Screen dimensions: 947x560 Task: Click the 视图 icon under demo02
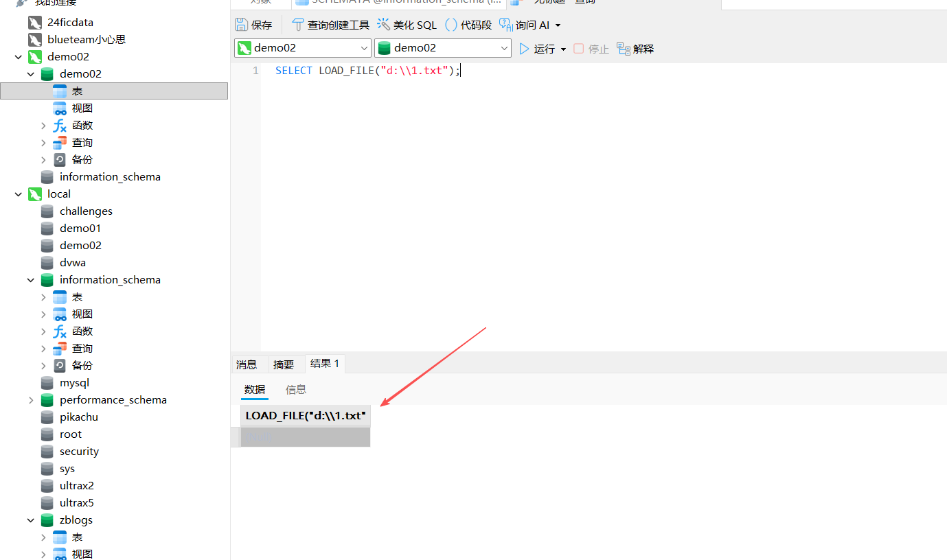(60, 108)
